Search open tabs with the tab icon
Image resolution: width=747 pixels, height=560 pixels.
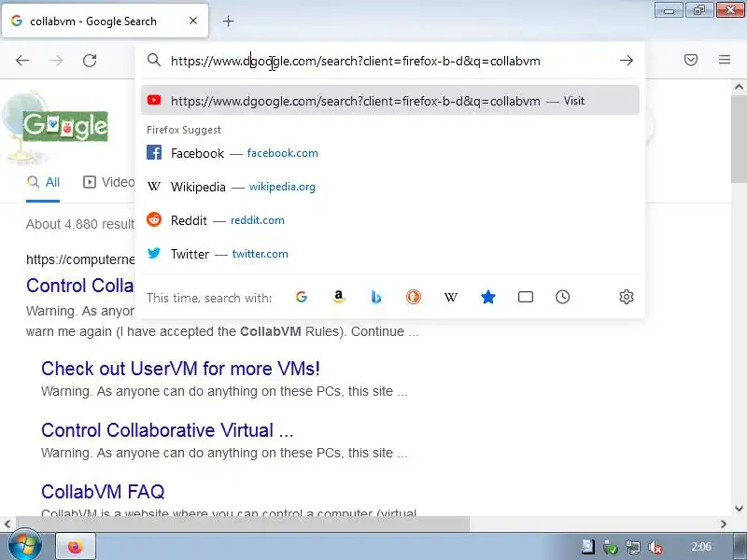(526, 297)
